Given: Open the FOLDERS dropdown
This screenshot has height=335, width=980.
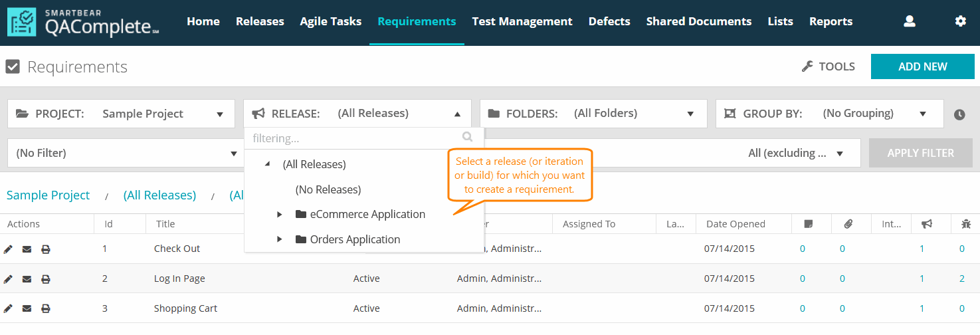Looking at the screenshot, I should [x=593, y=114].
